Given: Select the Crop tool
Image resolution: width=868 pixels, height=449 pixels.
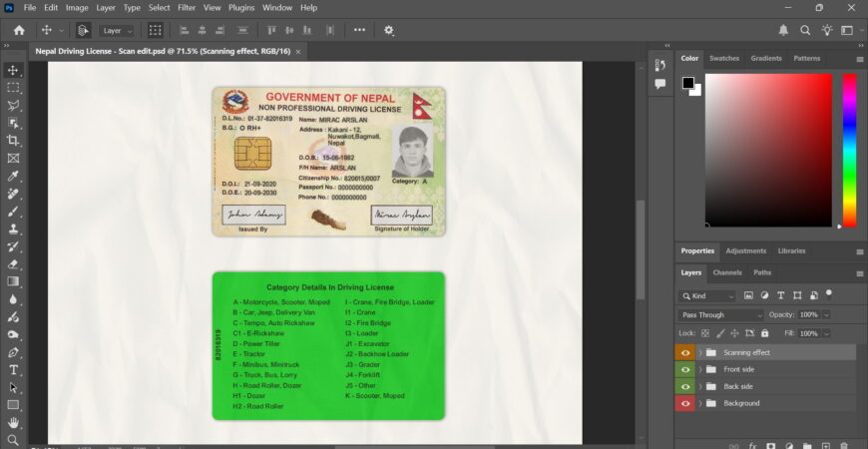Looking at the screenshot, I should pos(13,141).
